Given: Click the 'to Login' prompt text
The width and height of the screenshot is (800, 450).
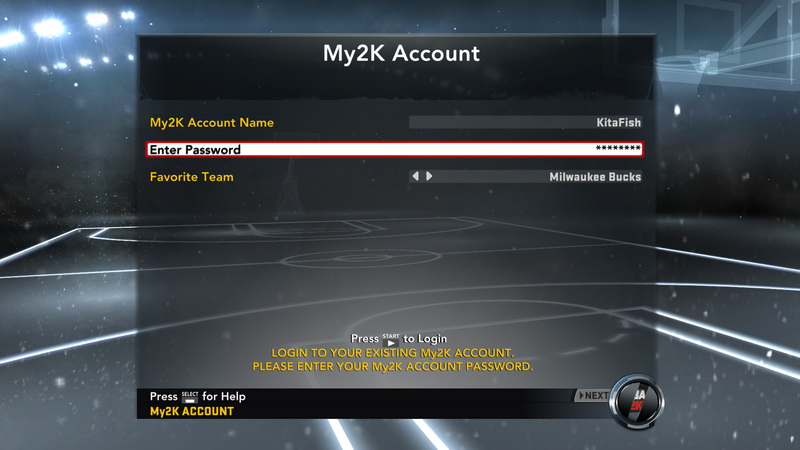Looking at the screenshot, I should coord(425,339).
